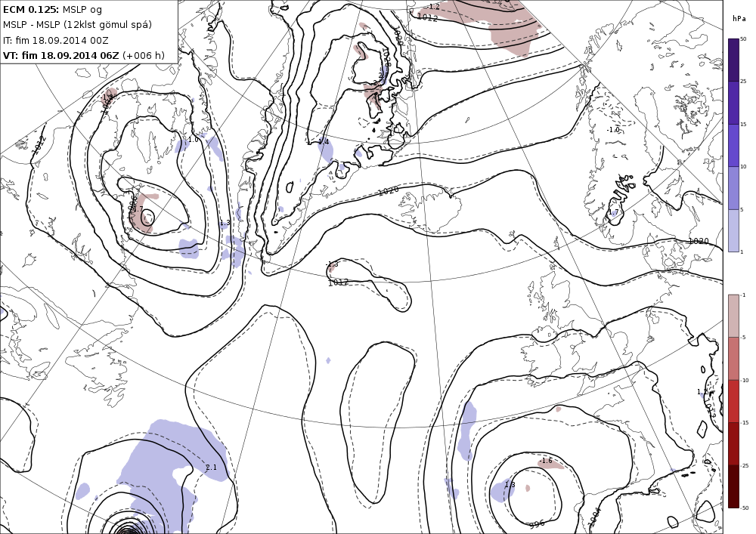Viewport: 756px width, 534px height.
Task: Click the 1012 label south of Greenland
Action: [338, 282]
